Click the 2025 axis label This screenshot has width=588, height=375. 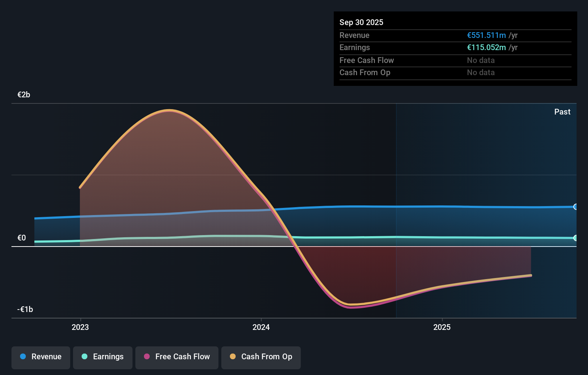[x=442, y=327]
